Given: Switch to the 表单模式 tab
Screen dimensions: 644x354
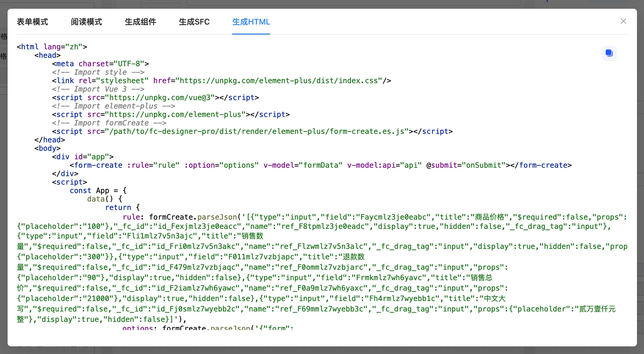Looking at the screenshot, I should 32,22.
